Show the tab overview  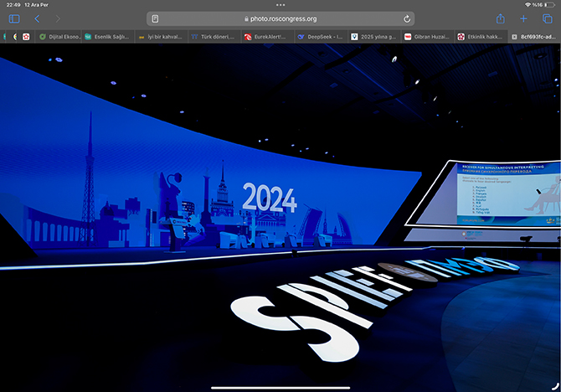(x=548, y=18)
